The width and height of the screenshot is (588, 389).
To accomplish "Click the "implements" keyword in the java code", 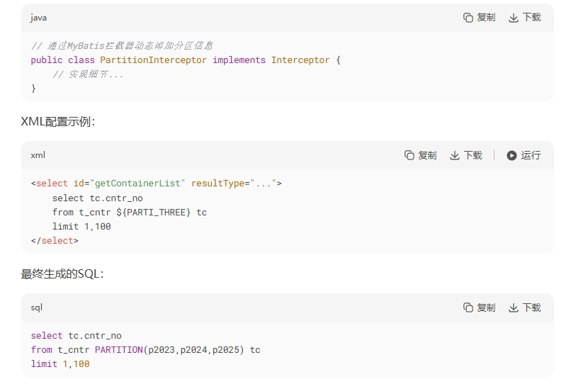I will (239, 60).
